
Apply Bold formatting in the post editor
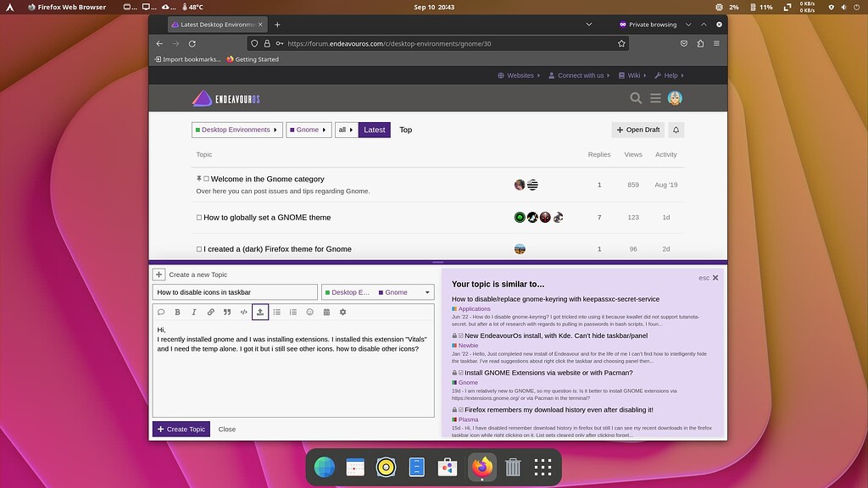[x=177, y=312]
